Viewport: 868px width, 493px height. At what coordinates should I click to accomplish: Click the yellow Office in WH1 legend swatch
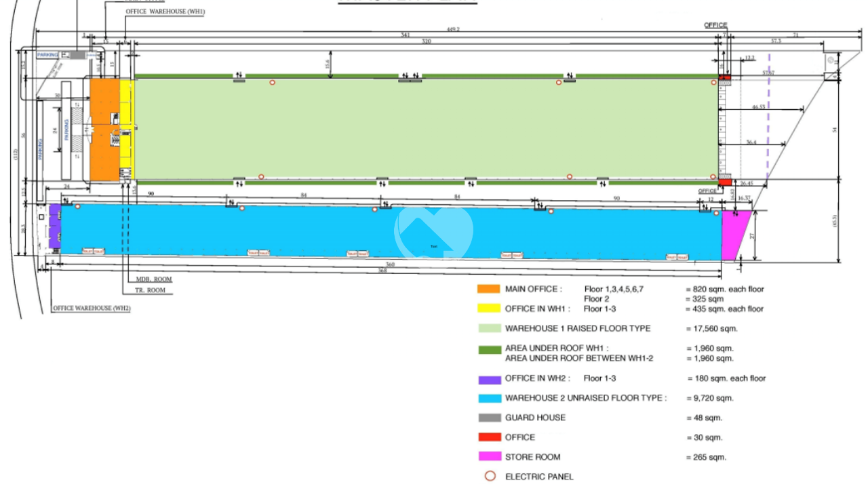(x=488, y=309)
